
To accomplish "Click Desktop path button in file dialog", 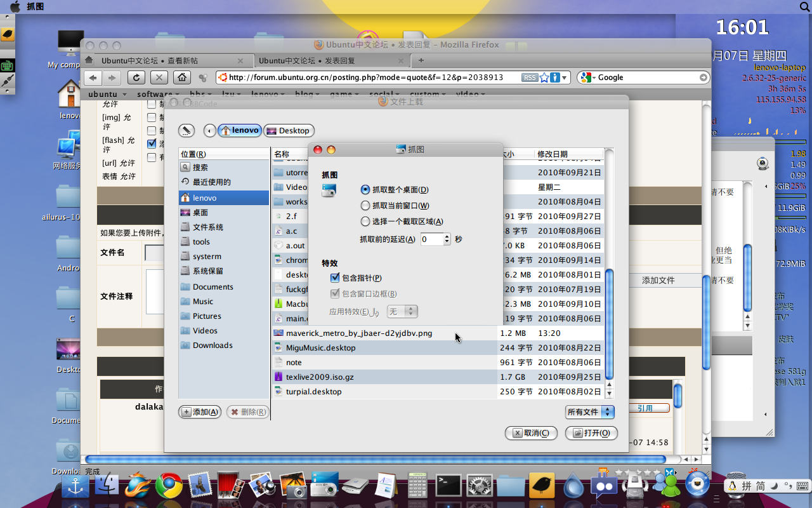I will tap(289, 130).
